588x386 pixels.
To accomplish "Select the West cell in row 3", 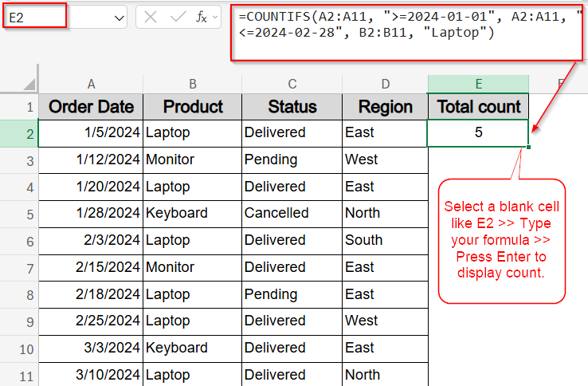I will click(385, 160).
